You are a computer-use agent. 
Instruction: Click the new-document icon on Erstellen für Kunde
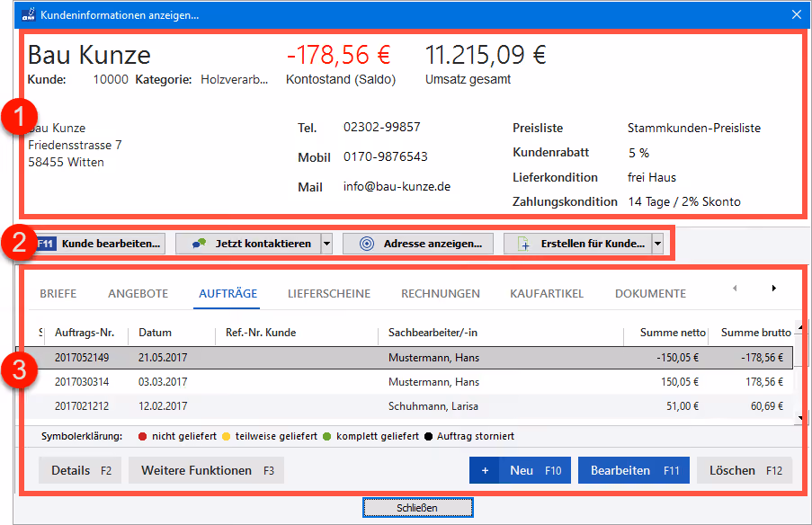pyautogui.click(x=523, y=244)
